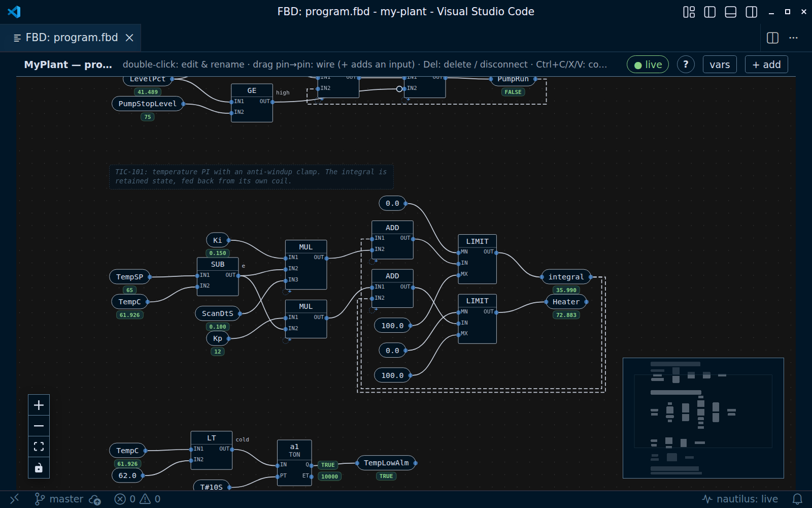This screenshot has width=812, height=508.
Task: Open the editor more actions menu
Action: tap(793, 38)
